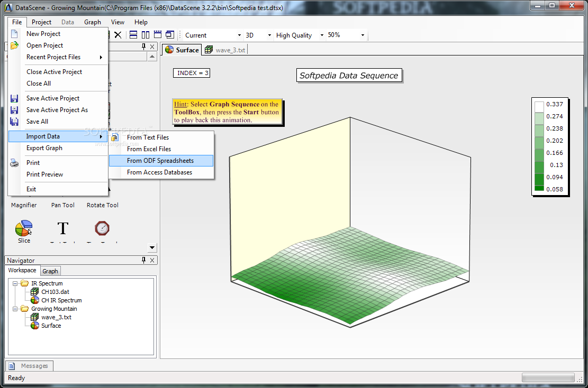Open the High Quality dropdown
Screen dimensions: 588x388
click(322, 35)
